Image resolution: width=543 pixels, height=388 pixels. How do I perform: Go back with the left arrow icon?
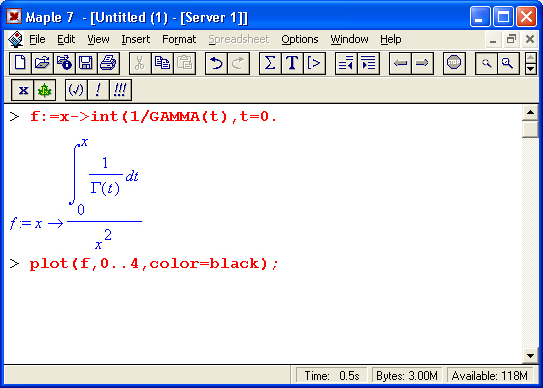click(400, 63)
